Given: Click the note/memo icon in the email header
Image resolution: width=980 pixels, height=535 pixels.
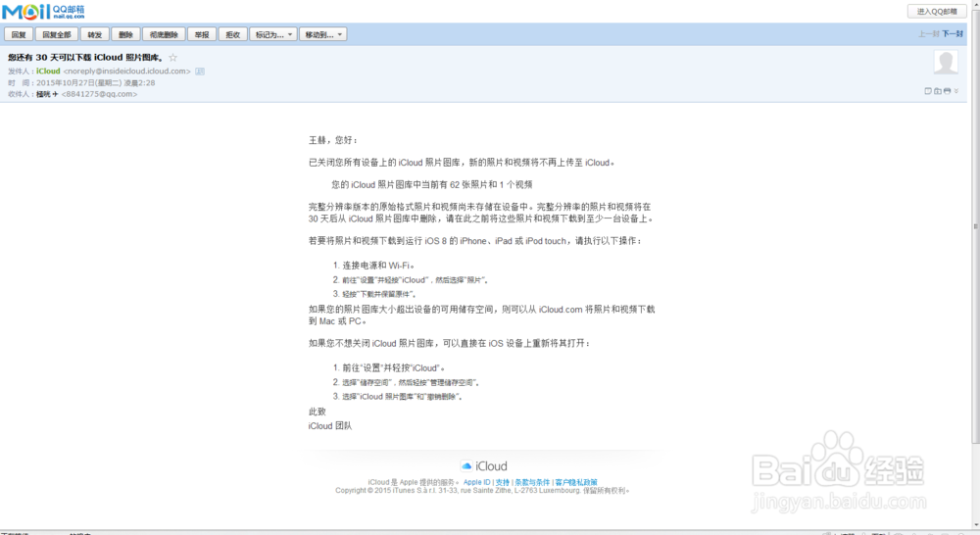Looking at the screenshot, I should (927, 91).
